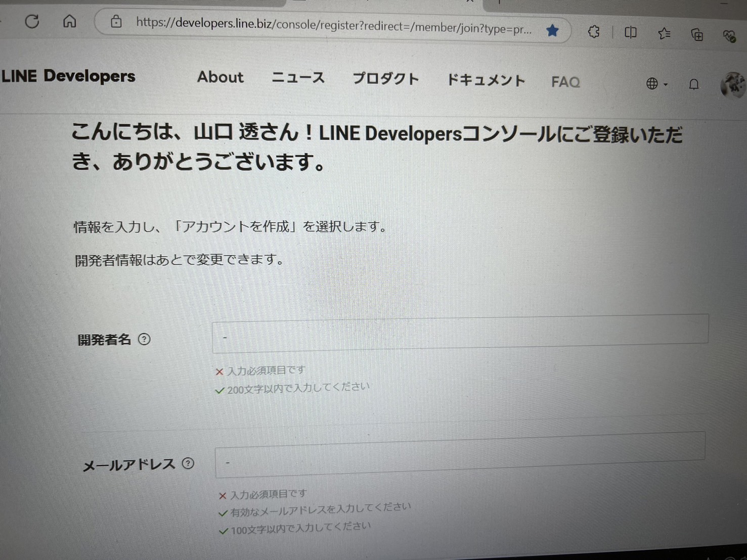This screenshot has width=747, height=560.
Task: Open the language globe dropdown
Action: tap(656, 83)
